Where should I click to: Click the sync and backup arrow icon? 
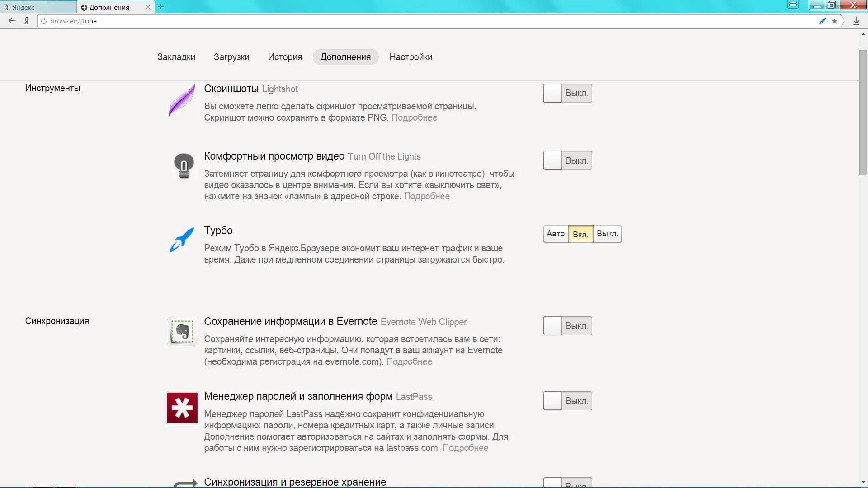point(185,483)
